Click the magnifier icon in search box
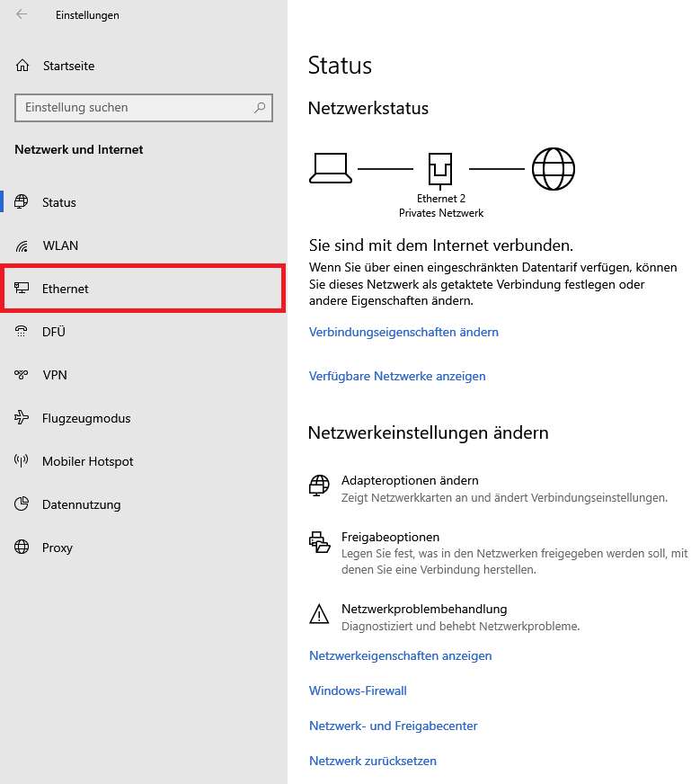Image resolution: width=700 pixels, height=784 pixels. [x=260, y=108]
